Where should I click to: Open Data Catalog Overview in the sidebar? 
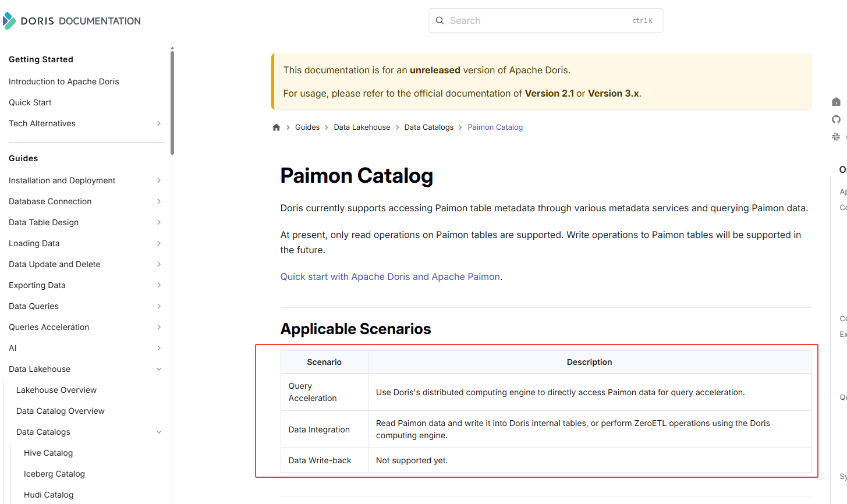click(x=61, y=411)
